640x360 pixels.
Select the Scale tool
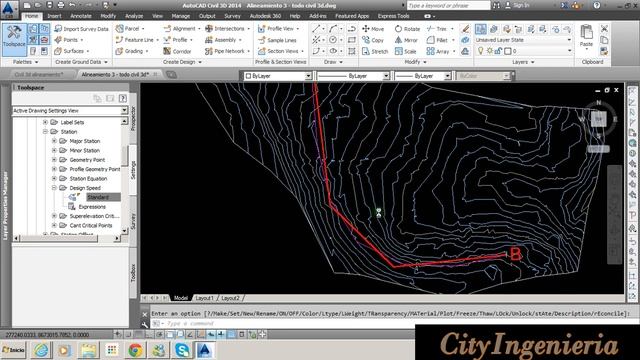coord(405,51)
